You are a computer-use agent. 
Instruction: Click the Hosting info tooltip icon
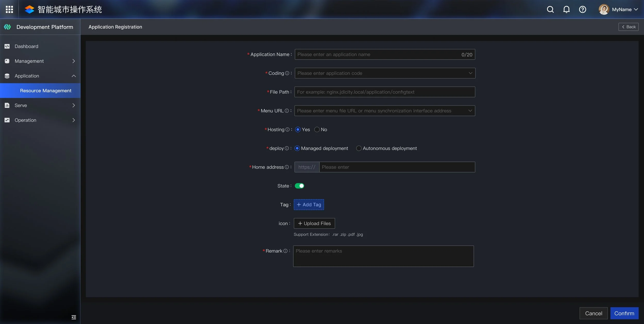pyautogui.click(x=287, y=130)
